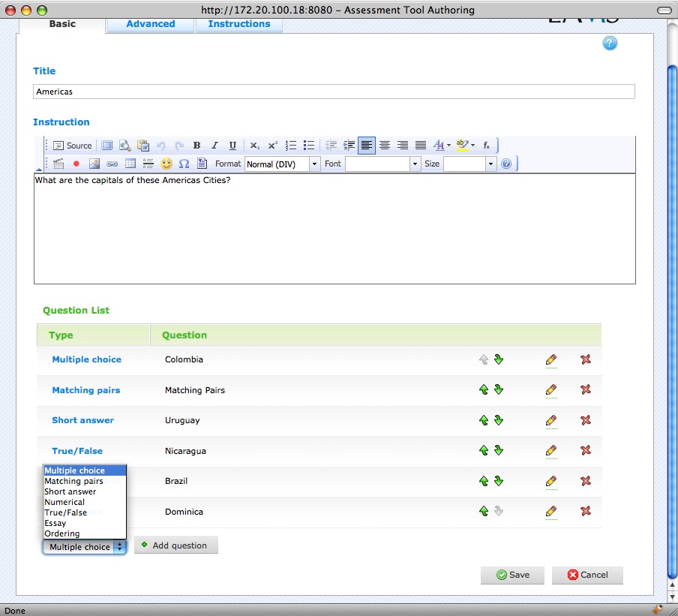Select the Basic tab
Image resolution: width=678 pixels, height=616 pixels.
pyautogui.click(x=62, y=24)
